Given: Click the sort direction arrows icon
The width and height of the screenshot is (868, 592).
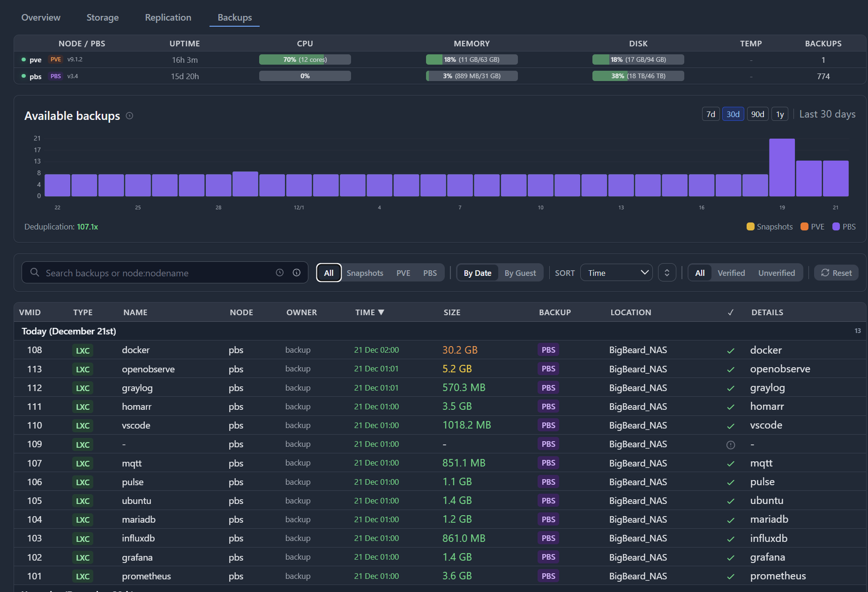Looking at the screenshot, I should point(666,273).
